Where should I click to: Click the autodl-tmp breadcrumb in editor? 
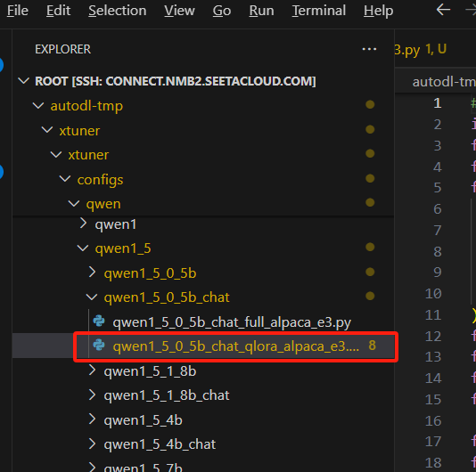[x=444, y=82]
